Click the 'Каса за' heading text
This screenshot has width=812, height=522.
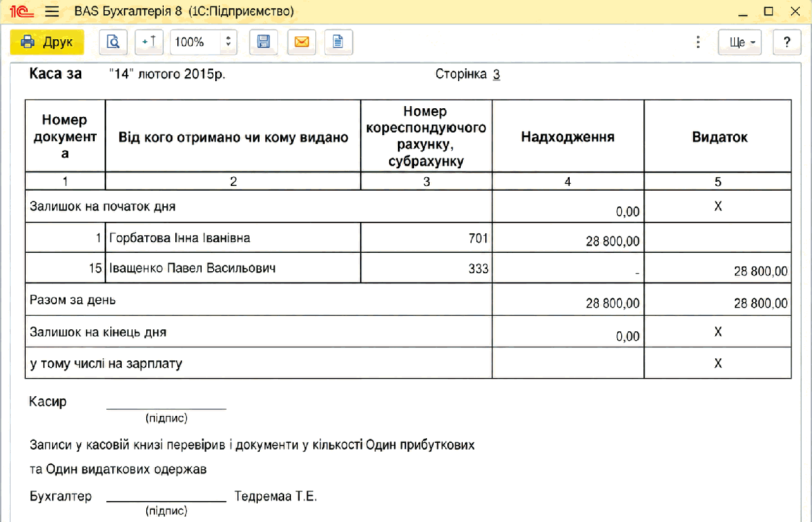[55, 74]
